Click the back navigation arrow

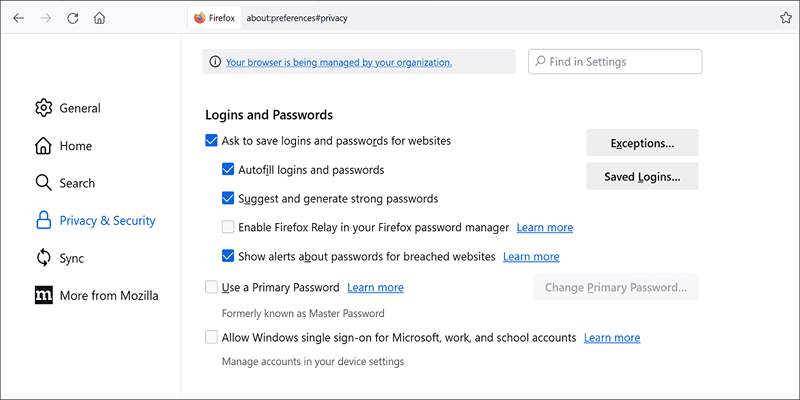tap(19, 18)
